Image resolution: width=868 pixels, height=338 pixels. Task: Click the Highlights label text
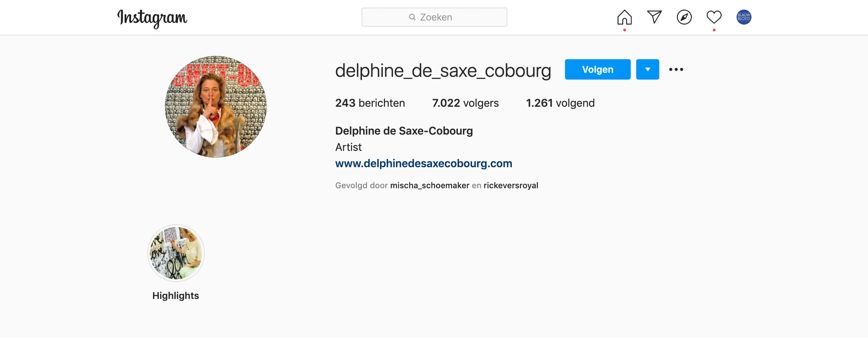click(176, 296)
